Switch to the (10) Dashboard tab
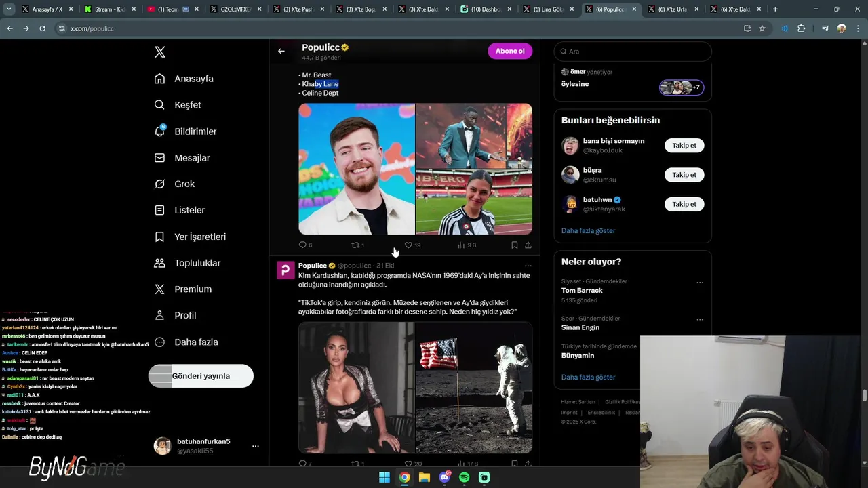 coord(486,9)
